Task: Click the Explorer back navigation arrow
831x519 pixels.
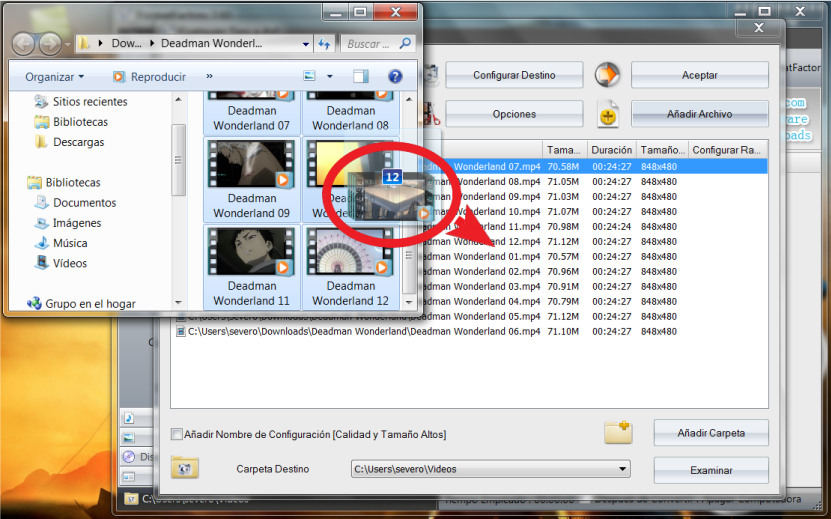Action: [23, 43]
